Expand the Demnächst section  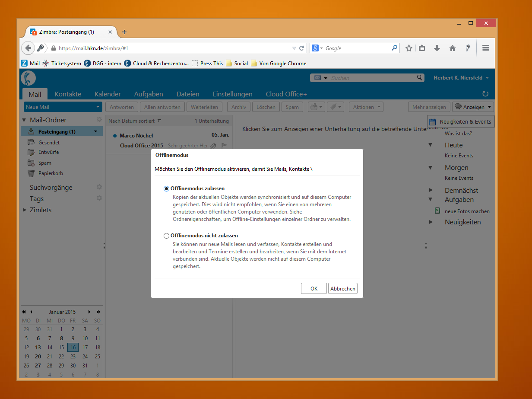[431, 190]
